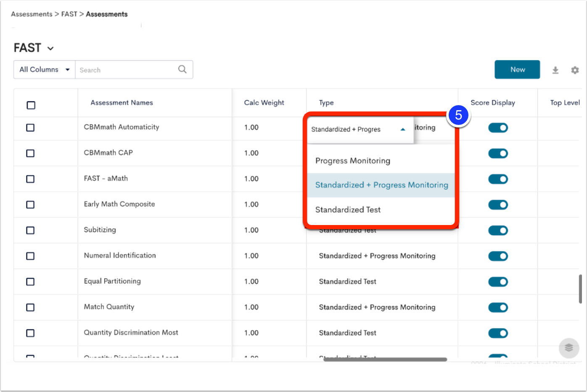Go to Assessments breadcrumb link

tap(32, 14)
